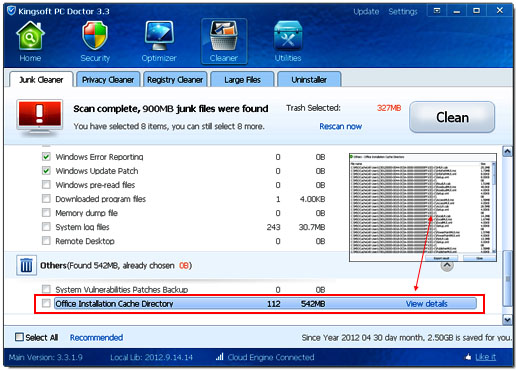The height and width of the screenshot is (370, 516).
Task: Click the Remote Desktop label
Action: pos(85,241)
